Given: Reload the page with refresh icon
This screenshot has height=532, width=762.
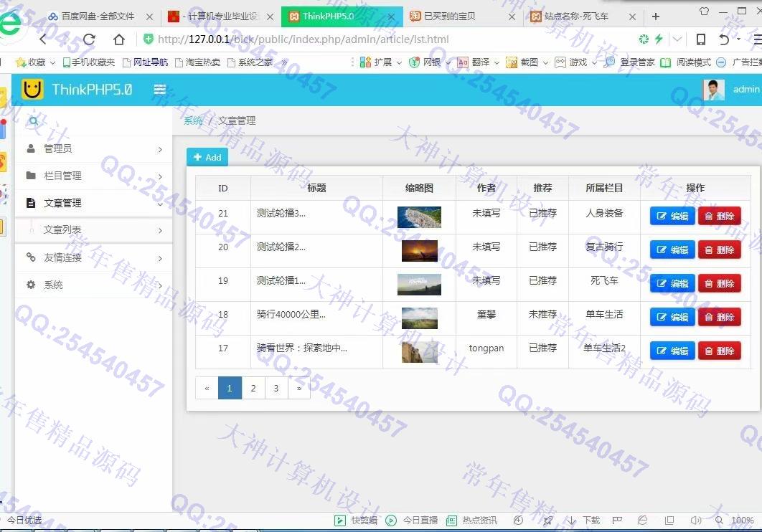Looking at the screenshot, I should coord(89,39).
